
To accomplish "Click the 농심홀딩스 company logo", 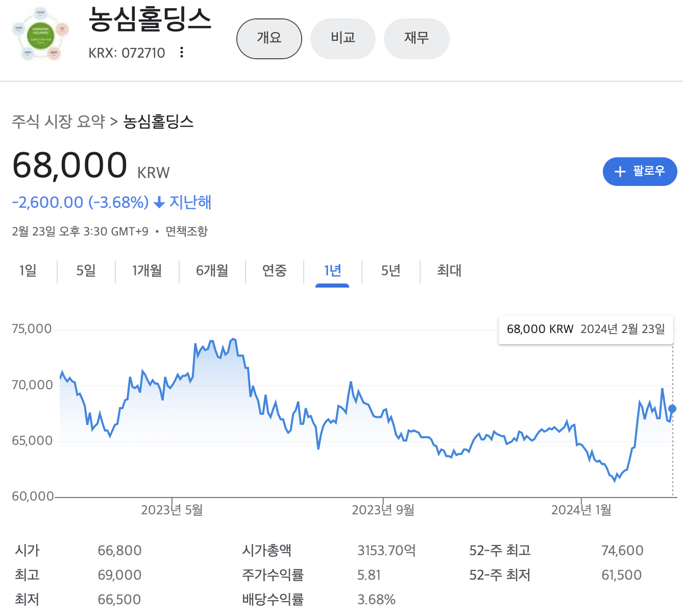I will point(40,34).
